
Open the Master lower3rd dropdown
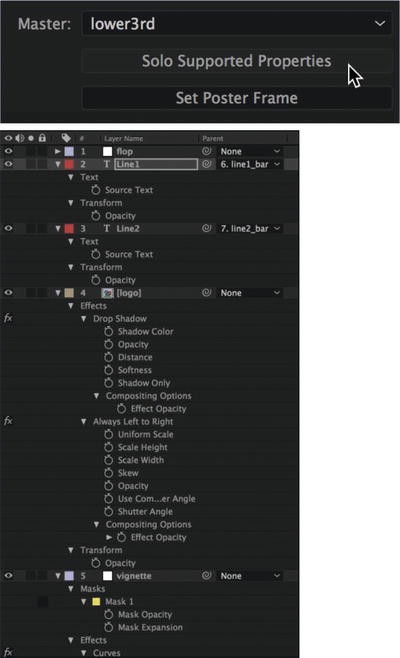237,24
